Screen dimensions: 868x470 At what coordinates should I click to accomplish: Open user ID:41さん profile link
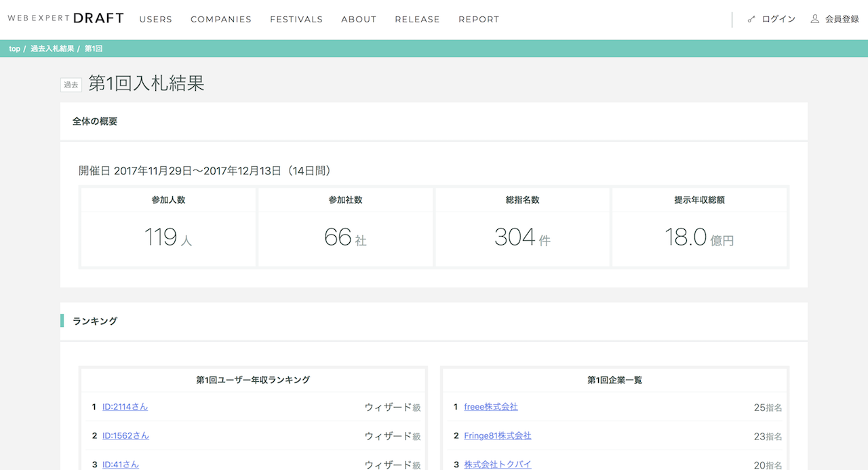(x=120, y=465)
